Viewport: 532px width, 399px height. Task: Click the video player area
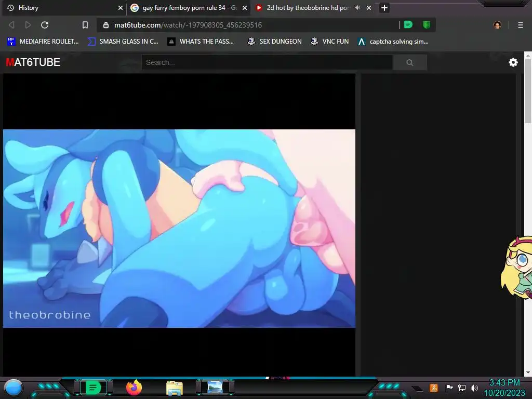coord(179,224)
